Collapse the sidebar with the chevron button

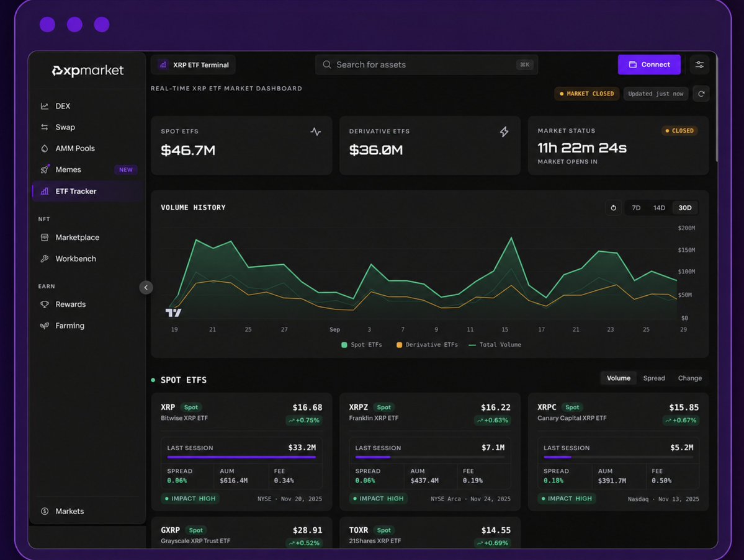coord(146,287)
